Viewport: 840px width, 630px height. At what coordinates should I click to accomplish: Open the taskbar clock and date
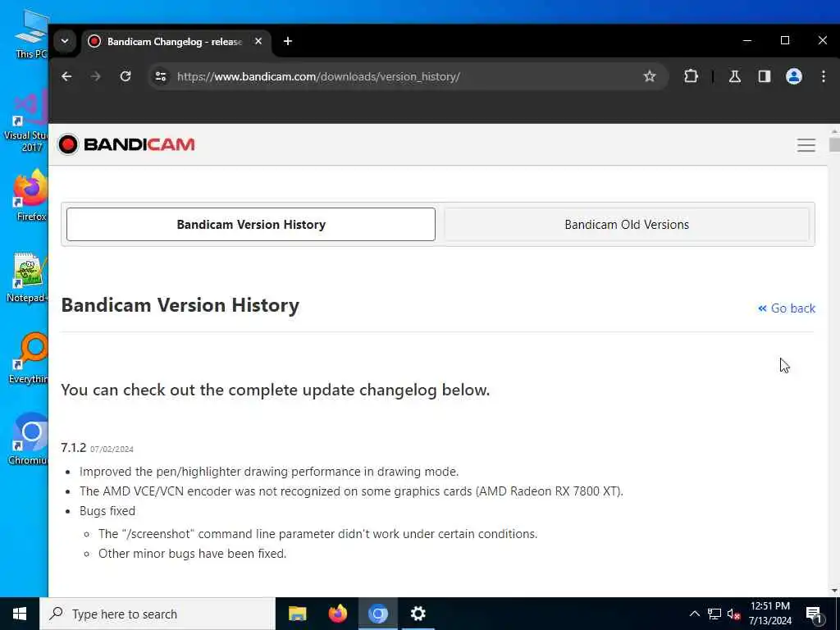click(769, 614)
